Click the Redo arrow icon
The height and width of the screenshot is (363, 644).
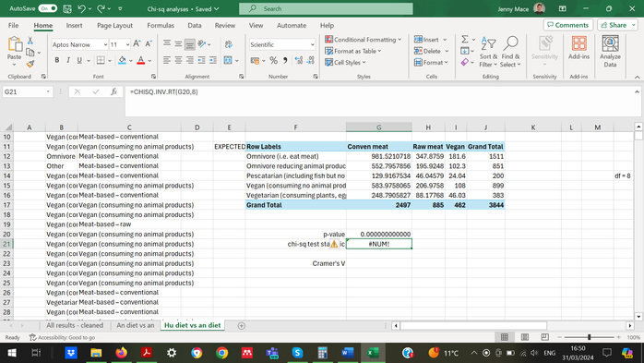101,8
